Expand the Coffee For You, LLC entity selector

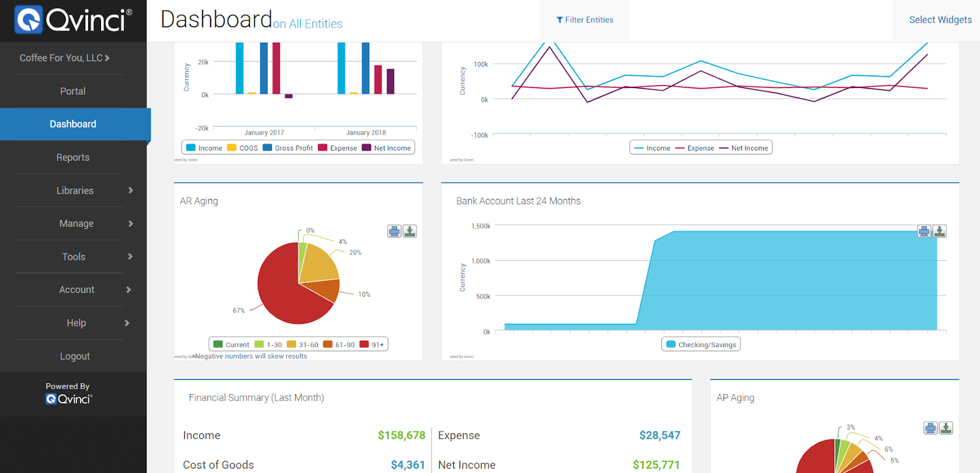[x=64, y=58]
